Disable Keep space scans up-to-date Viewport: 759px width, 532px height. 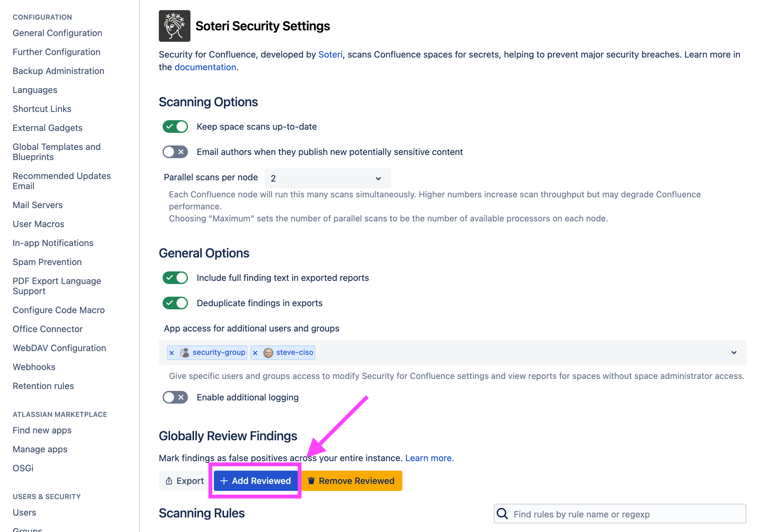tap(175, 126)
